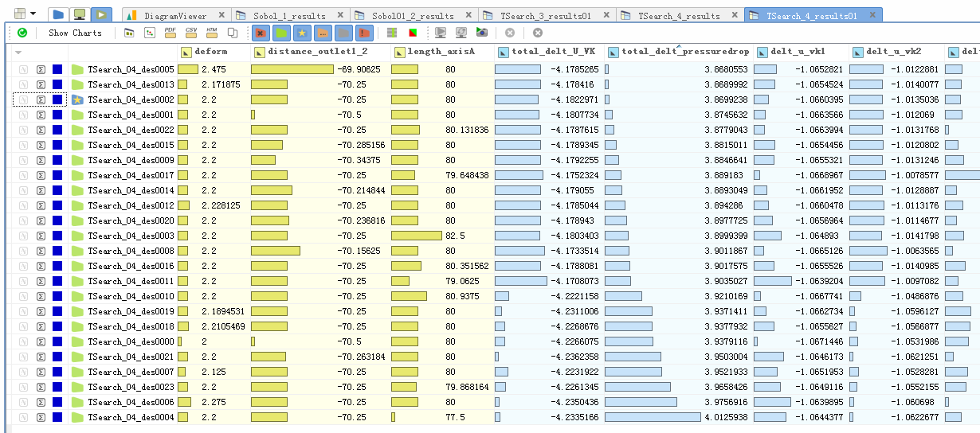The image size is (980, 433).
Task: Toggle the curve icon for TSearch_04_des0022
Action: click(x=23, y=130)
